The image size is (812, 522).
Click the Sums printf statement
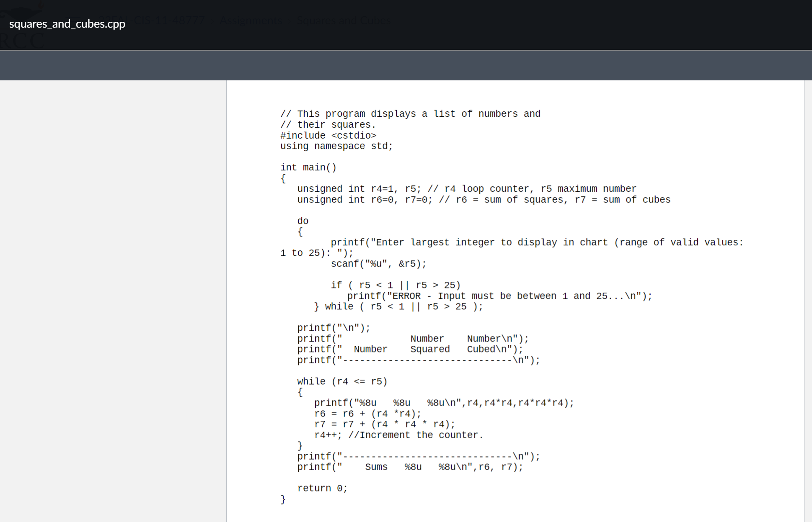(410, 467)
